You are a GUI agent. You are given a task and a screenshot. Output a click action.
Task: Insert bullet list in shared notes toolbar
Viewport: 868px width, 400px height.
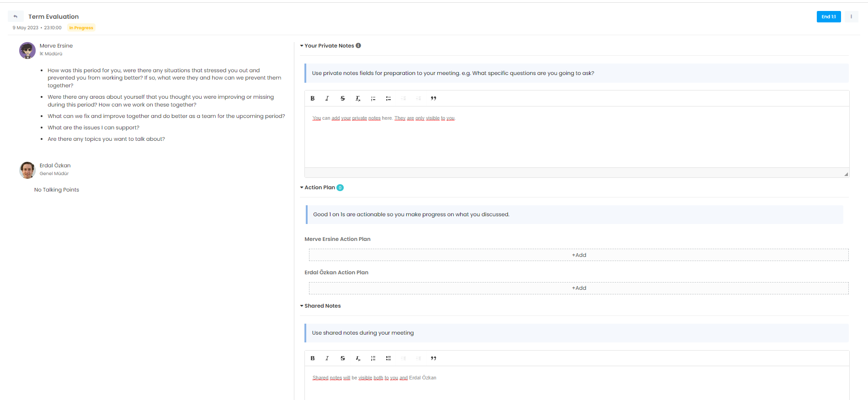pos(389,358)
